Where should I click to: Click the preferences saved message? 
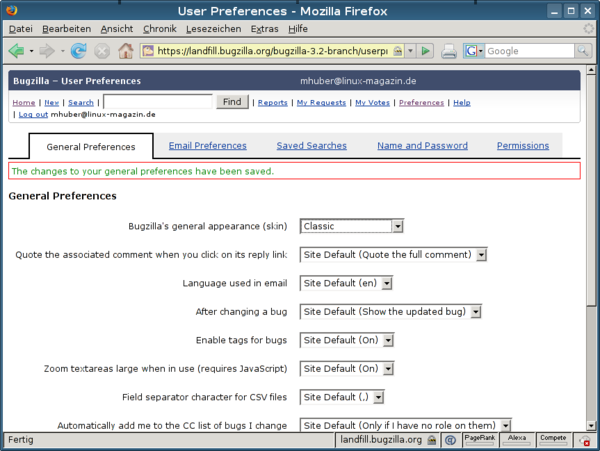(294, 171)
